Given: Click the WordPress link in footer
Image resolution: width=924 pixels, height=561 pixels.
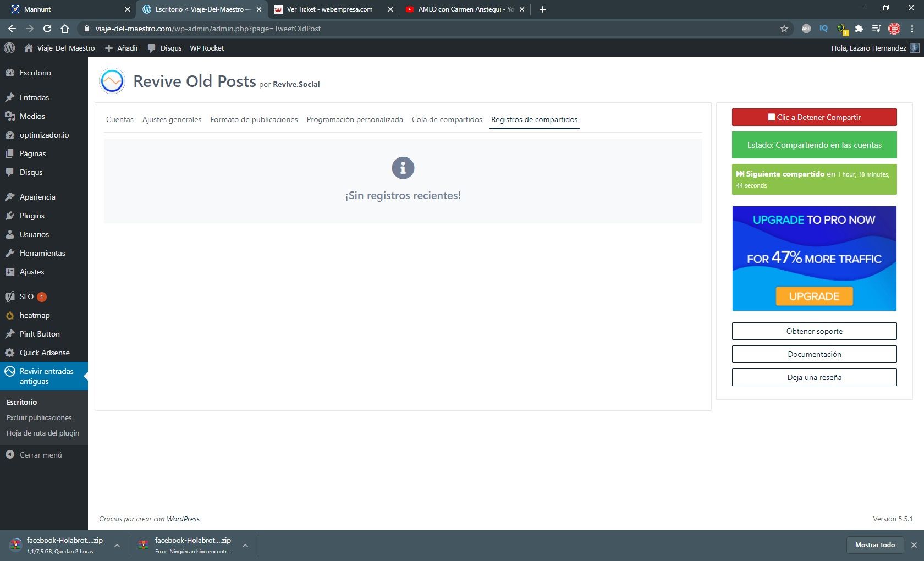Looking at the screenshot, I should 183,519.
